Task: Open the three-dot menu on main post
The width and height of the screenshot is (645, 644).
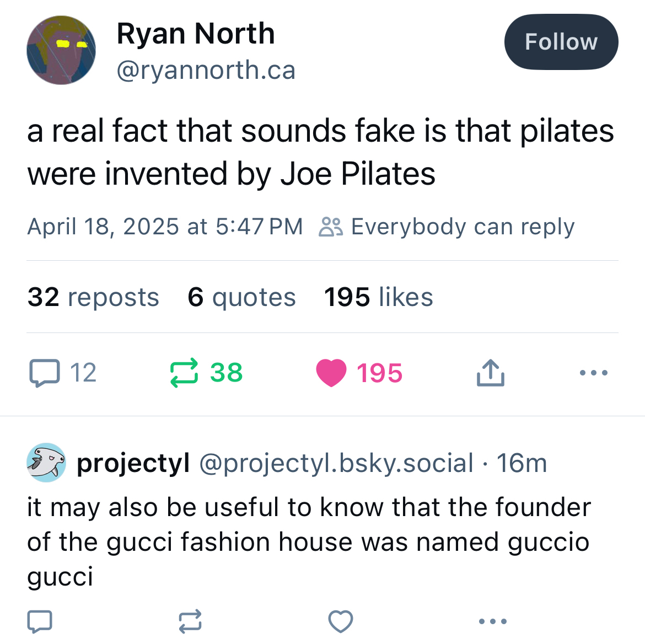Action: [594, 373]
